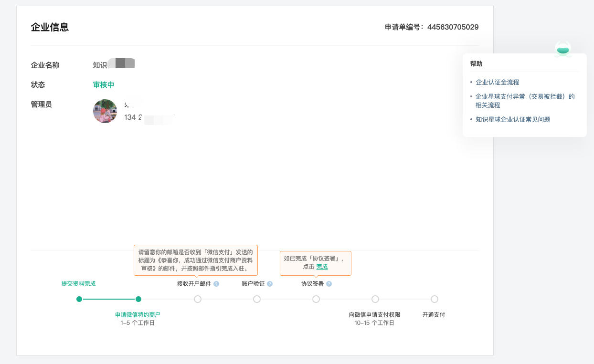Click the 账户验证 step label
594x364 pixels.
[253, 284]
